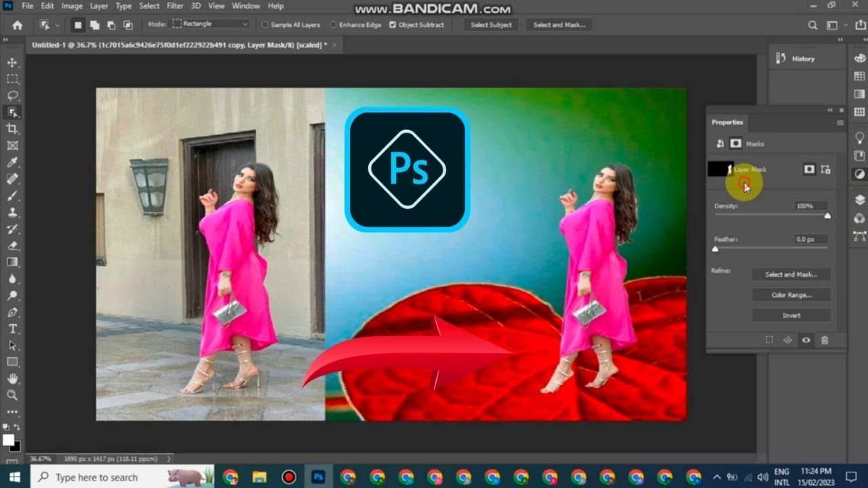Select the Eyedropper tool
The width and height of the screenshot is (868, 488).
(x=12, y=162)
